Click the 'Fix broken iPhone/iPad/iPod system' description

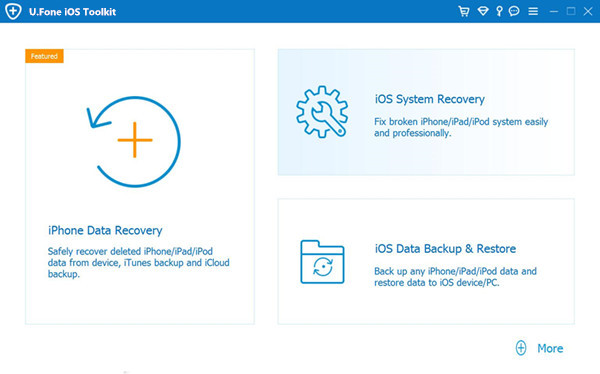point(461,127)
